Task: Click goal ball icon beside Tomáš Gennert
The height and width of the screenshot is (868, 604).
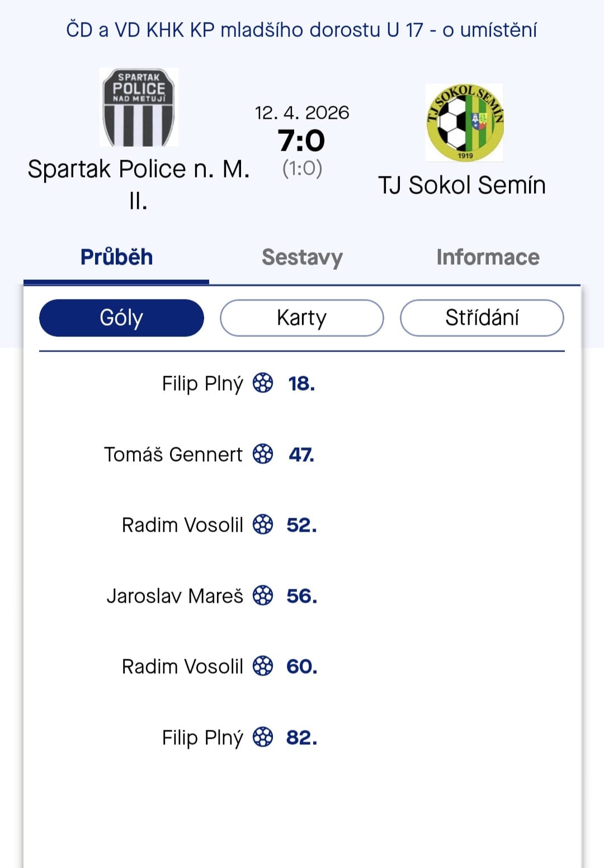Action: click(x=263, y=454)
